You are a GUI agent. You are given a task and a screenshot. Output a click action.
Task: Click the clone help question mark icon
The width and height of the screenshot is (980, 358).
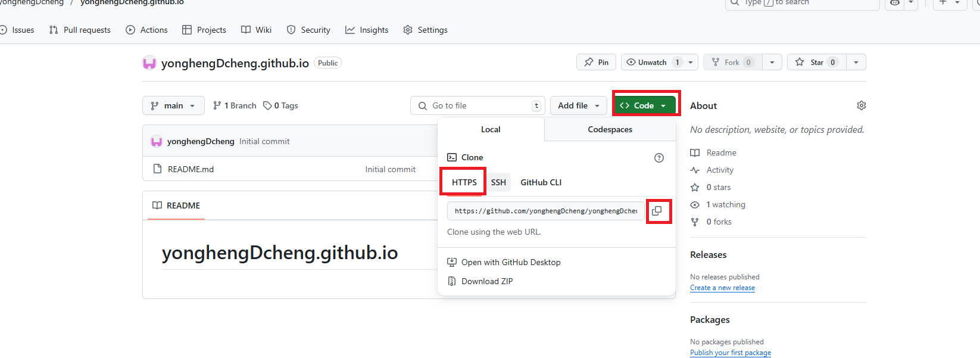pos(658,158)
